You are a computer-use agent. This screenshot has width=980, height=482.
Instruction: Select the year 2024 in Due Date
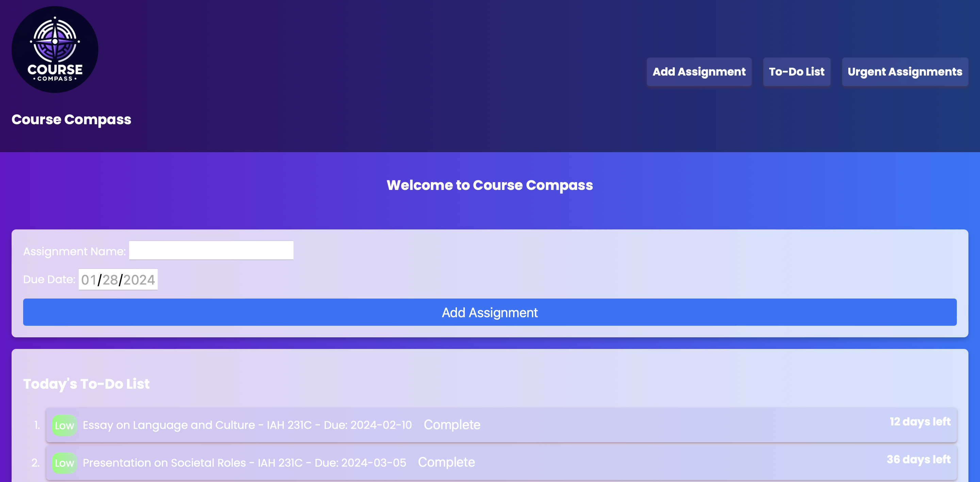tap(139, 279)
